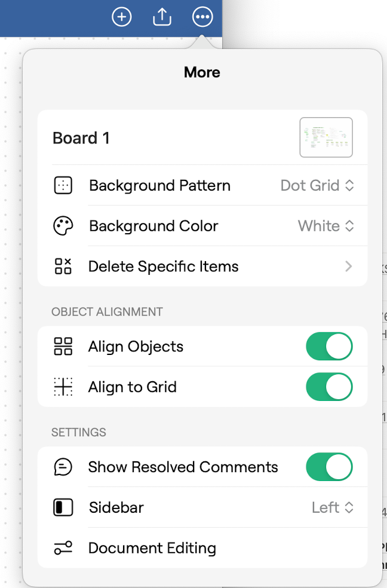Open the Dot Grid pattern dropdown

pyautogui.click(x=317, y=186)
